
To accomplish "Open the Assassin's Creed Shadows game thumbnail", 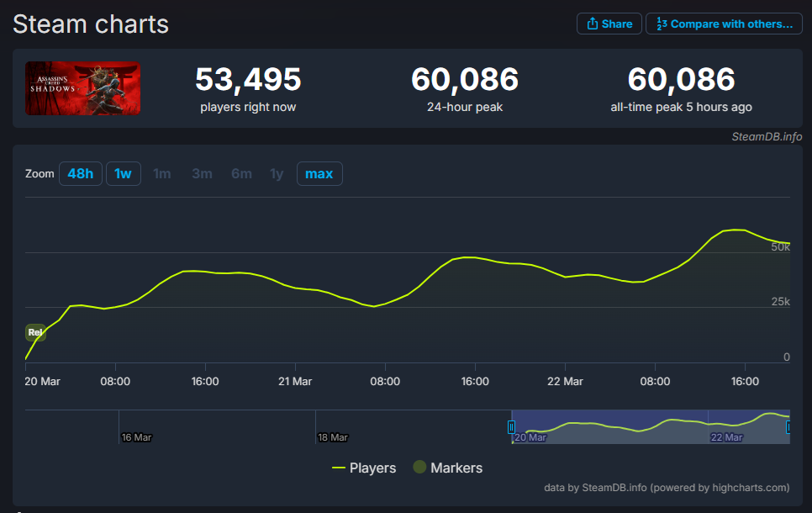I will 83,88.
